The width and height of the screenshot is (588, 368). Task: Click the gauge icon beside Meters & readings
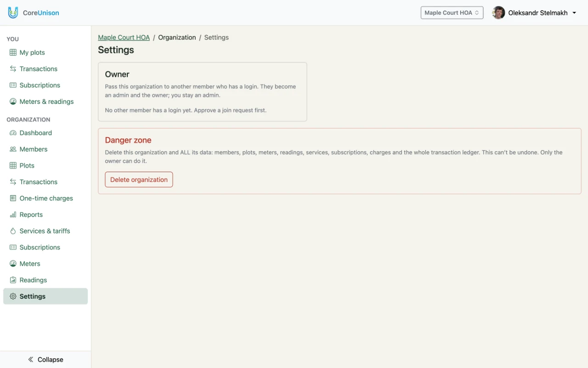pyautogui.click(x=13, y=102)
